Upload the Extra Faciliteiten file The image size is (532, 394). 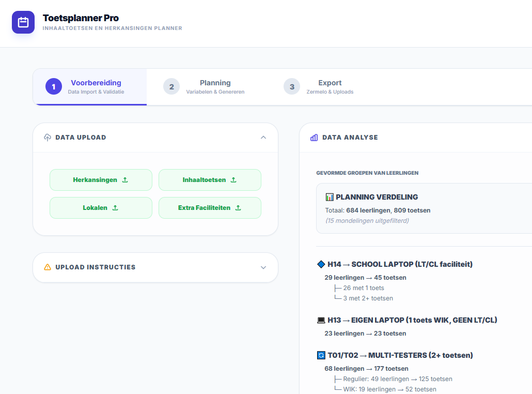click(210, 207)
